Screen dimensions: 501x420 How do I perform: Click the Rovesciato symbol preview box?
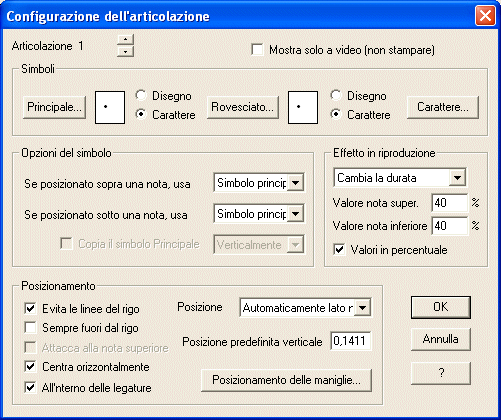click(303, 107)
